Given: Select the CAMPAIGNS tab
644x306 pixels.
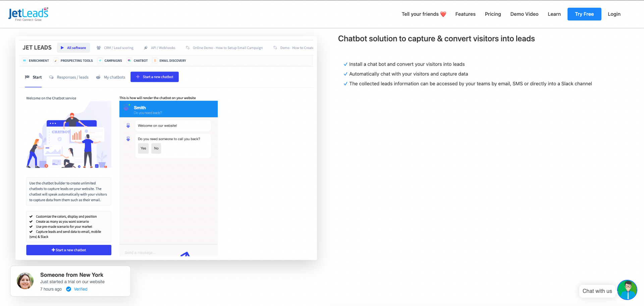Looking at the screenshot, I should (x=110, y=60).
